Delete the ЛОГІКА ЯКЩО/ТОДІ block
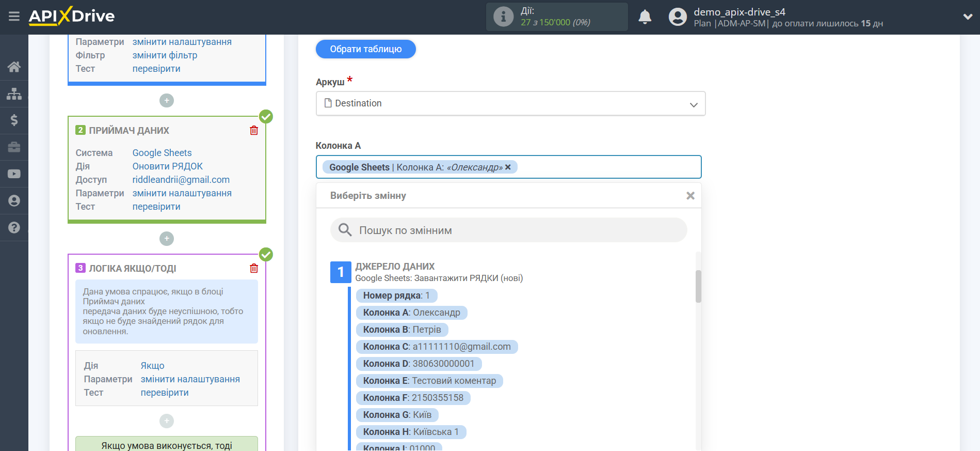 [254, 268]
